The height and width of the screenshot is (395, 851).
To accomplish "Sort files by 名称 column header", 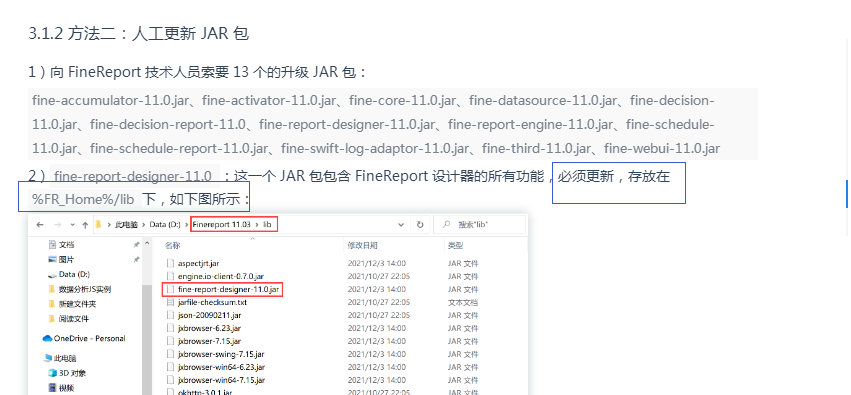I will (x=173, y=246).
